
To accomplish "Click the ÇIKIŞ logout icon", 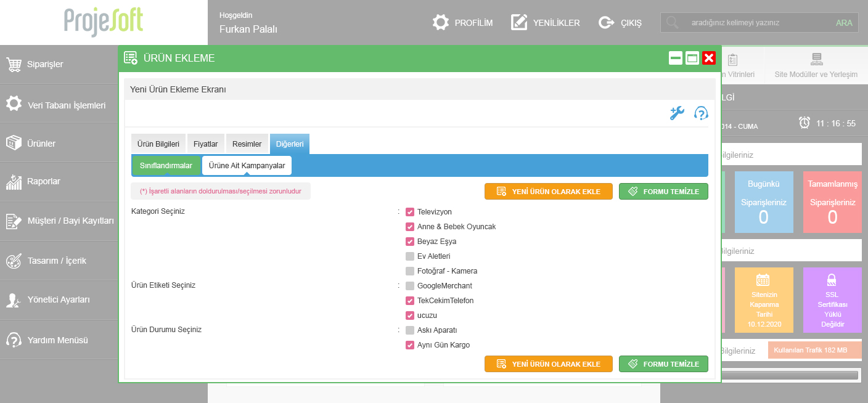I will point(606,23).
